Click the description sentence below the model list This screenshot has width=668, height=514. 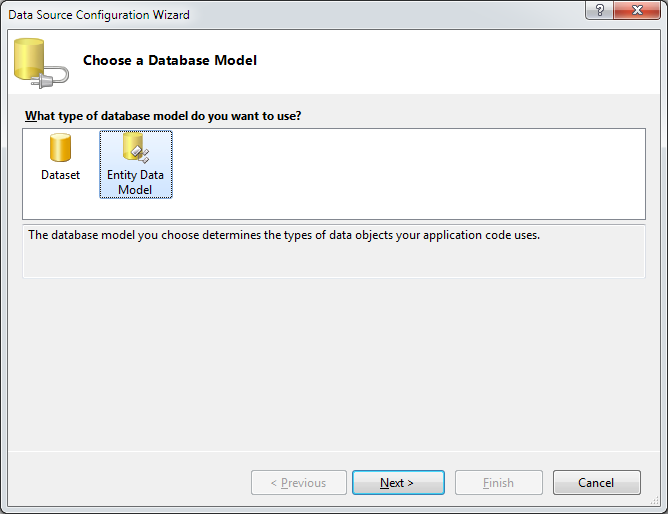283,236
